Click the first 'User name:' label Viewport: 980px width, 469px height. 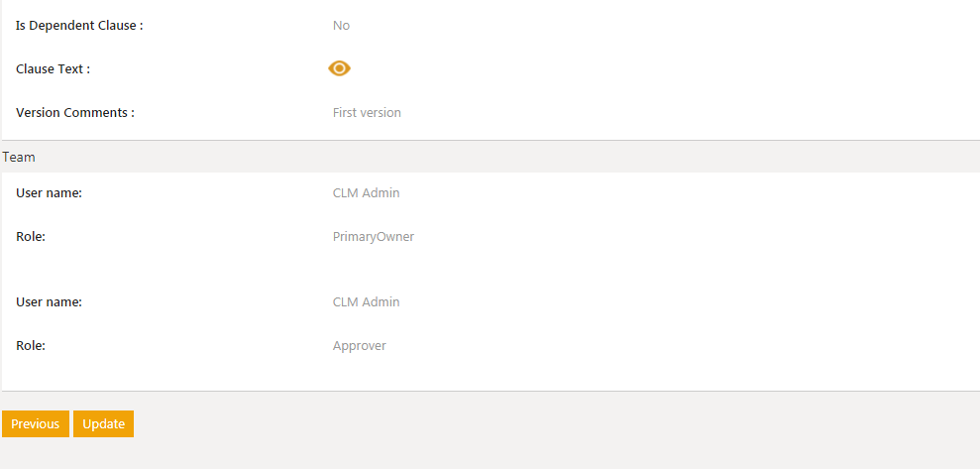(49, 192)
